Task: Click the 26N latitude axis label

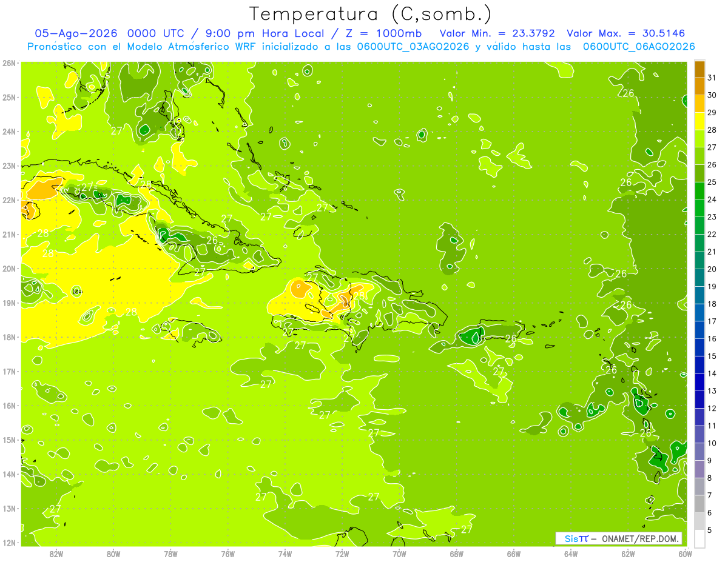Action: [8, 63]
